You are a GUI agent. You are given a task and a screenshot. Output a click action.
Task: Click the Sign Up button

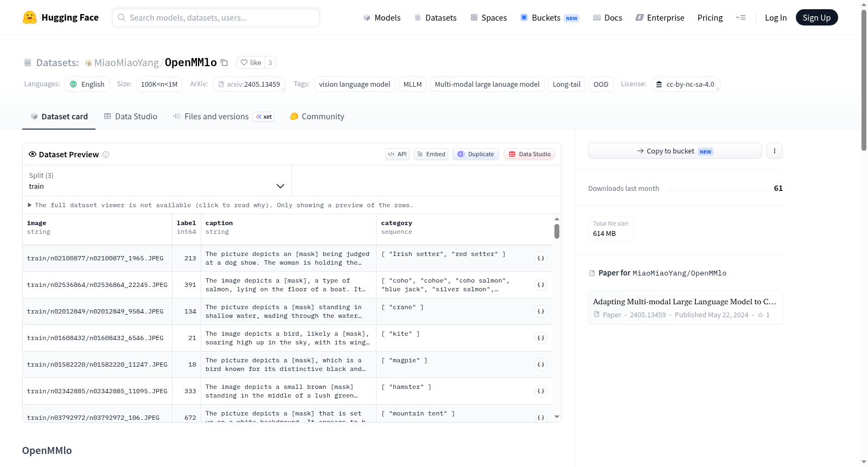pyautogui.click(x=816, y=17)
